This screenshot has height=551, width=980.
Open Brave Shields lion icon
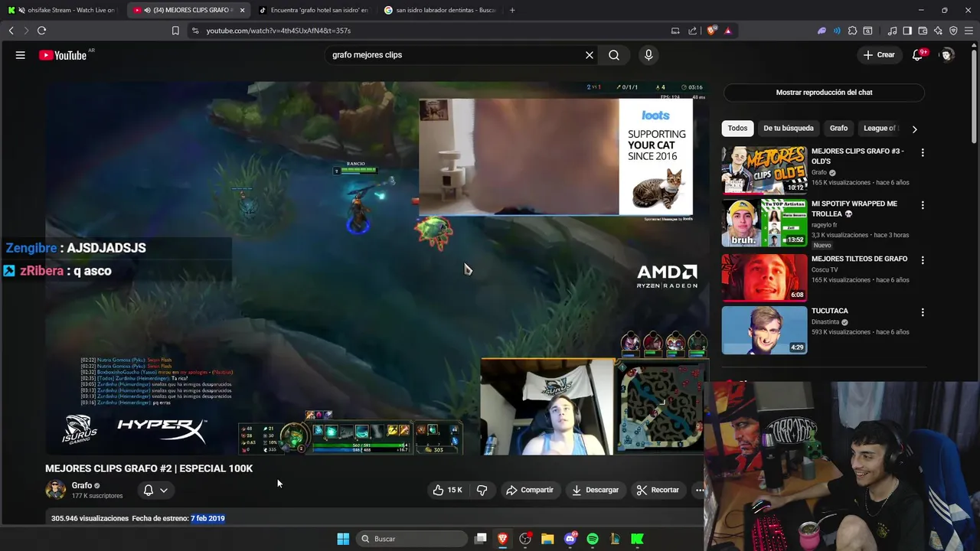tap(712, 31)
